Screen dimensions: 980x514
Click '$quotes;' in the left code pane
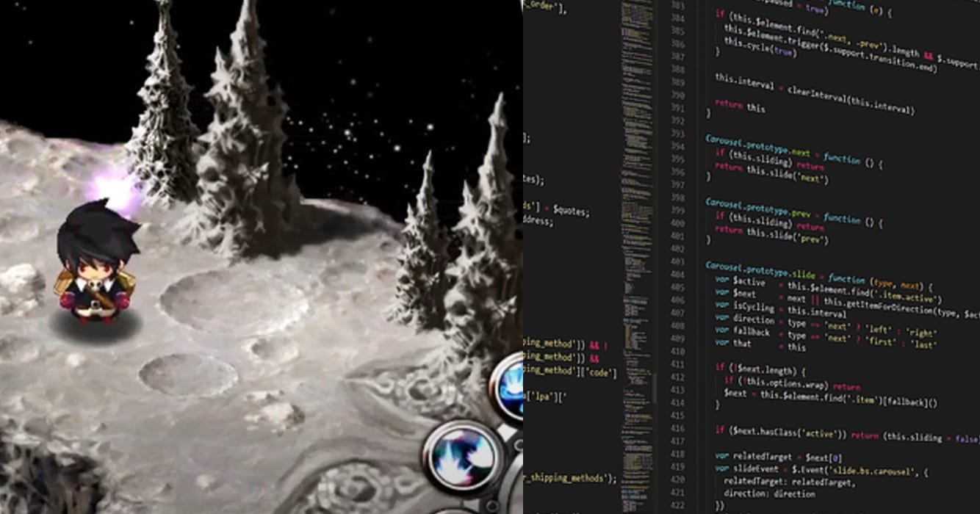(x=571, y=211)
